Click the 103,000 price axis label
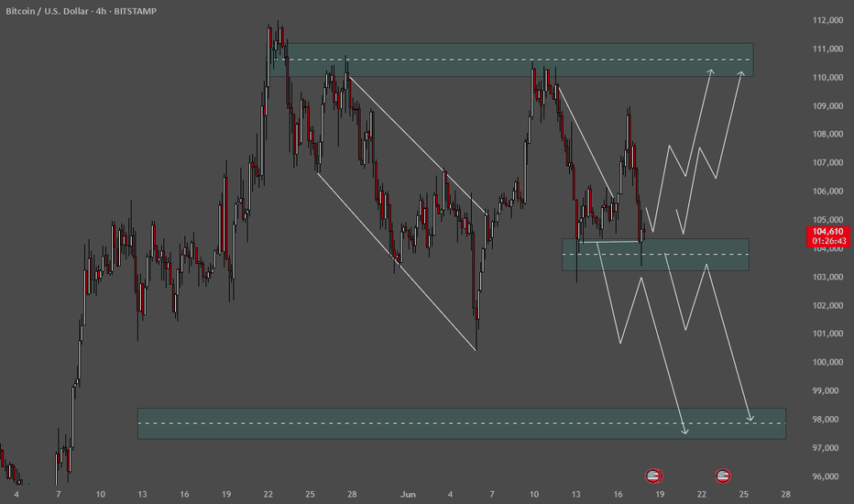 click(x=827, y=277)
